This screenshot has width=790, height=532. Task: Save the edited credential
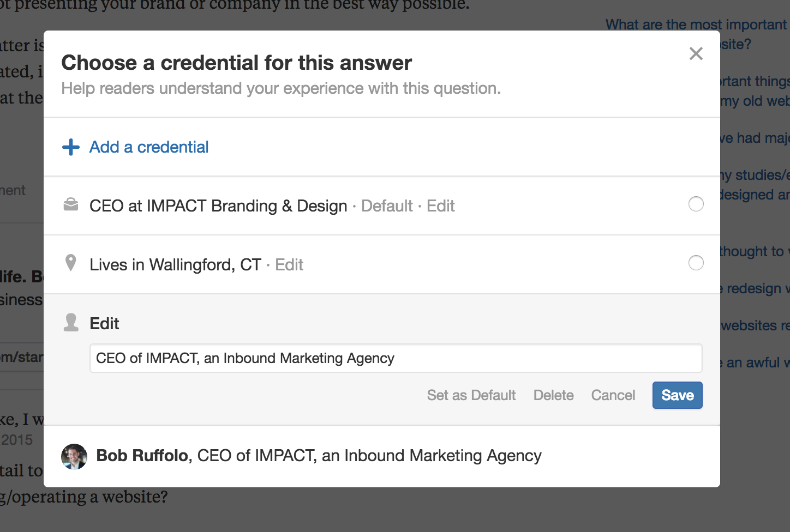678,395
